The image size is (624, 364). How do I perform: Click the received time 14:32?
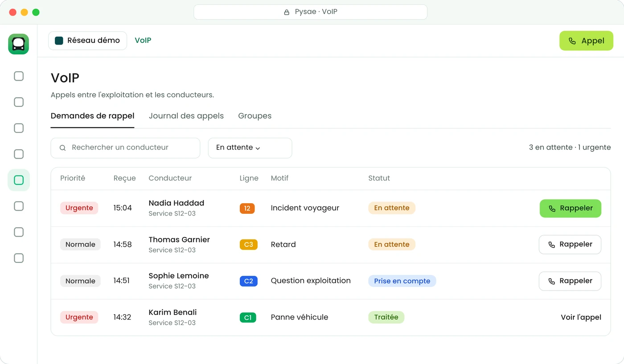pos(122,318)
